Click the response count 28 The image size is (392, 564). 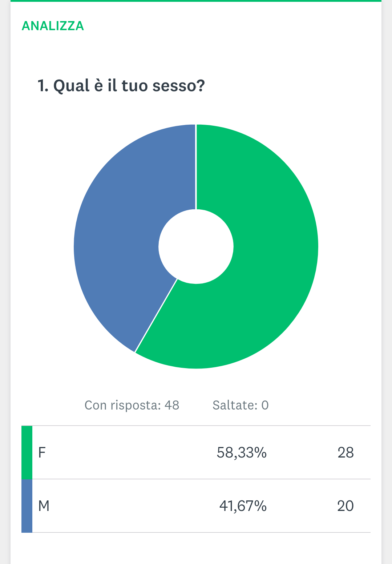345,452
